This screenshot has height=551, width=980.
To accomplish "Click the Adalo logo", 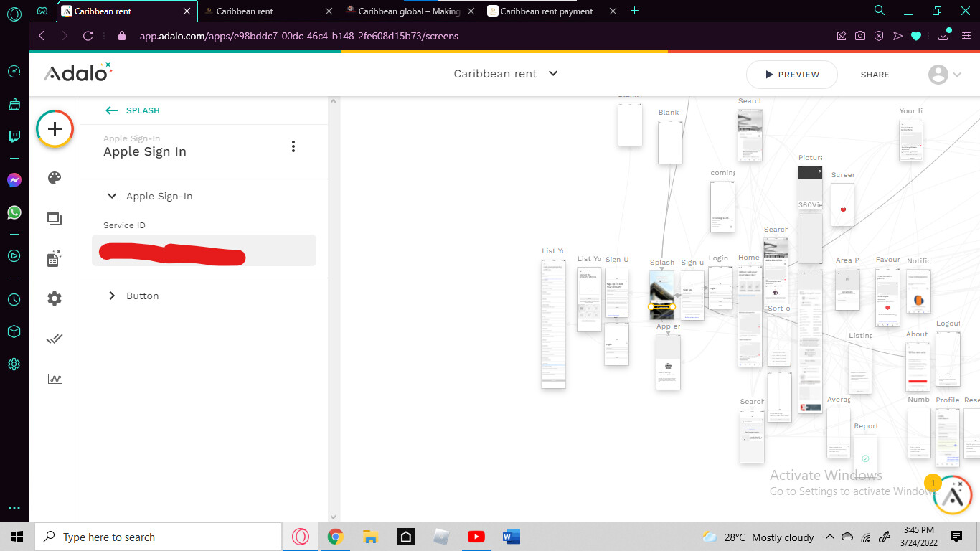I will click(77, 72).
